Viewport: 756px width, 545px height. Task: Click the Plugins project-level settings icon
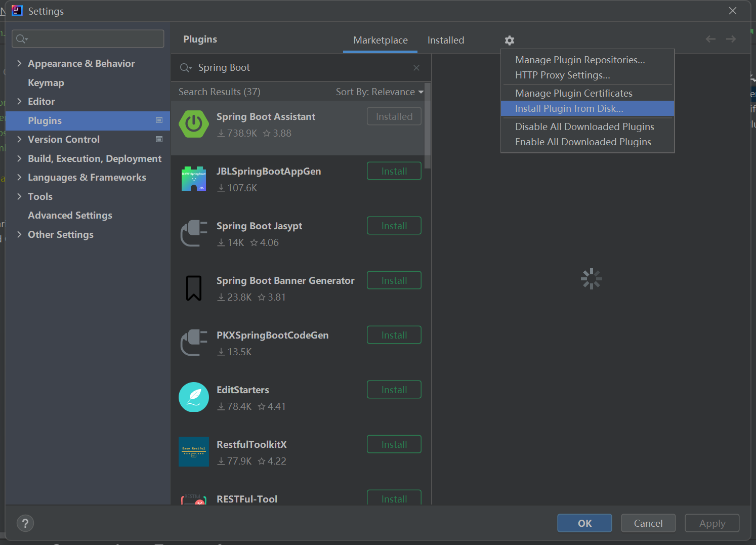point(159,120)
